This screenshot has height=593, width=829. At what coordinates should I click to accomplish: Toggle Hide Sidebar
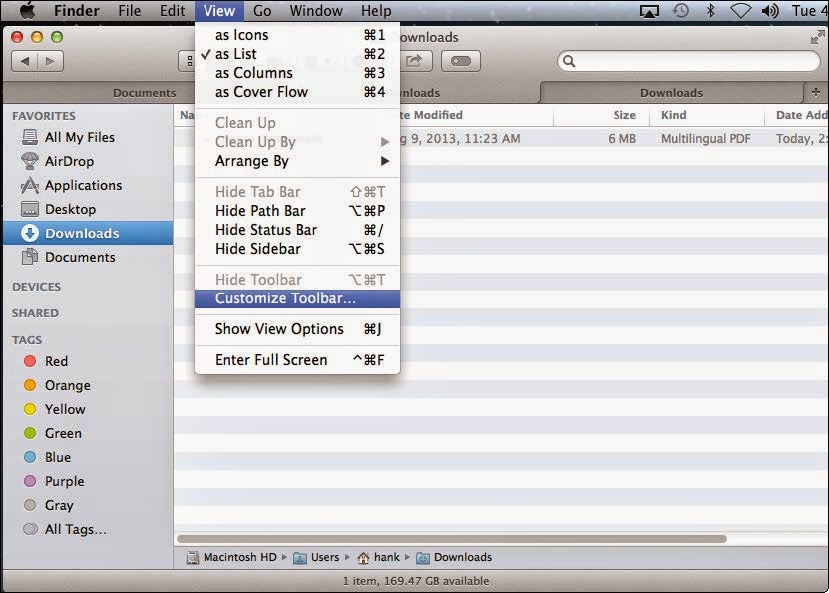(297, 249)
